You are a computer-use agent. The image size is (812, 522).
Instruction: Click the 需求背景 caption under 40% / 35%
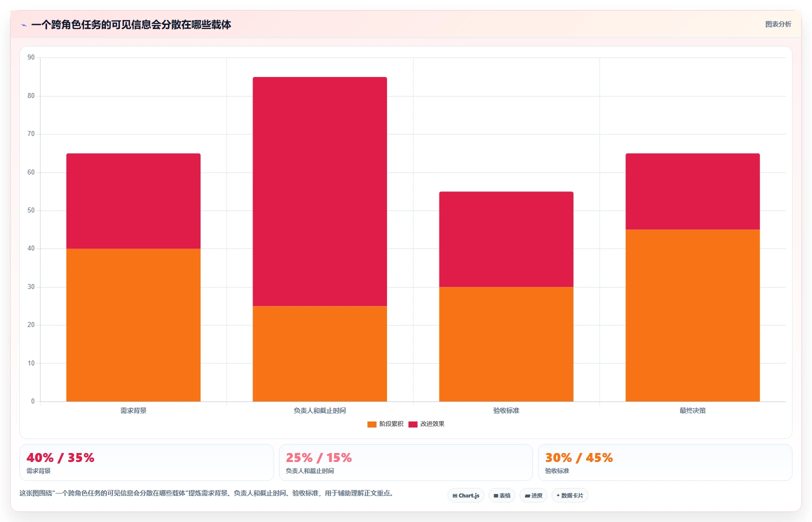coord(38,471)
